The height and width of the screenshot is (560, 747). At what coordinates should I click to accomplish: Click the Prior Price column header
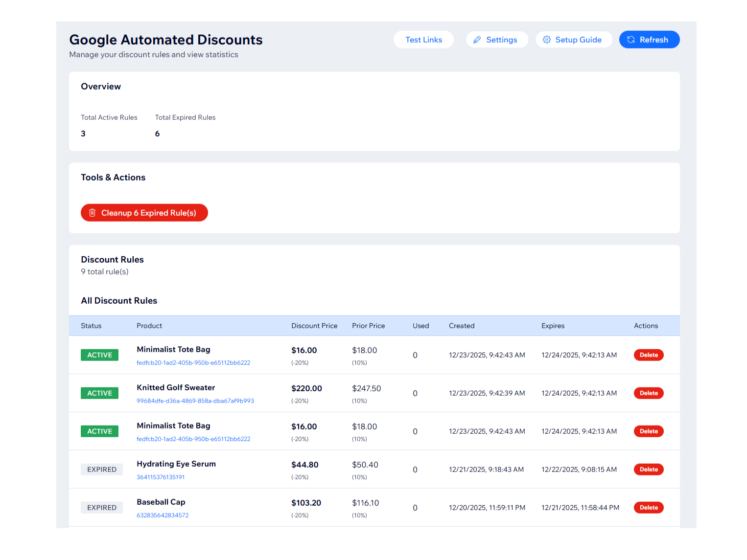pyautogui.click(x=368, y=326)
